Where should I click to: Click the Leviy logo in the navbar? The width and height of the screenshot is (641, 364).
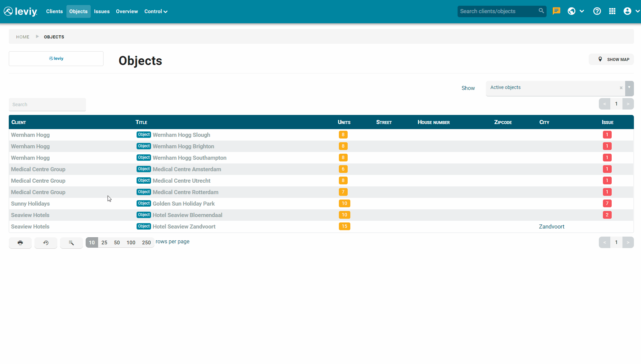pyautogui.click(x=20, y=11)
